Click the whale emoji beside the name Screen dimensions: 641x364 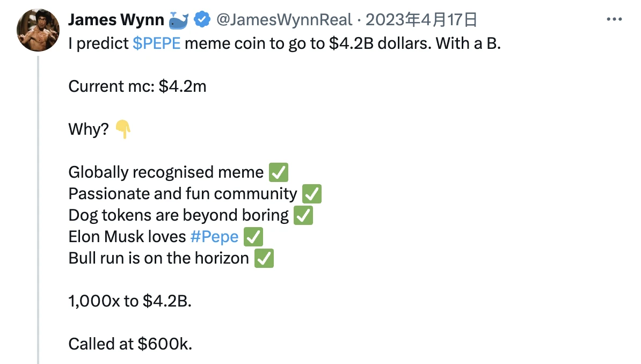point(179,20)
